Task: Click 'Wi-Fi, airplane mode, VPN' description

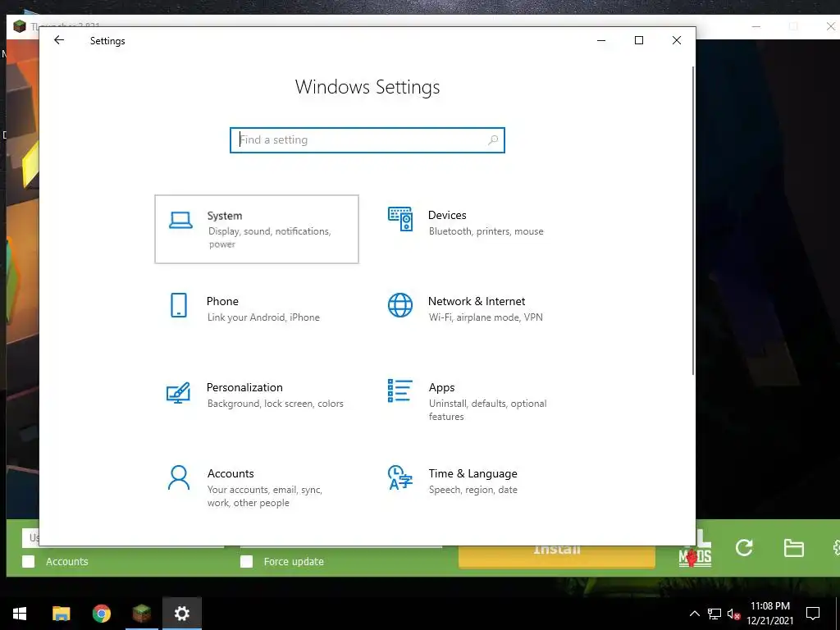Action: coord(486,317)
